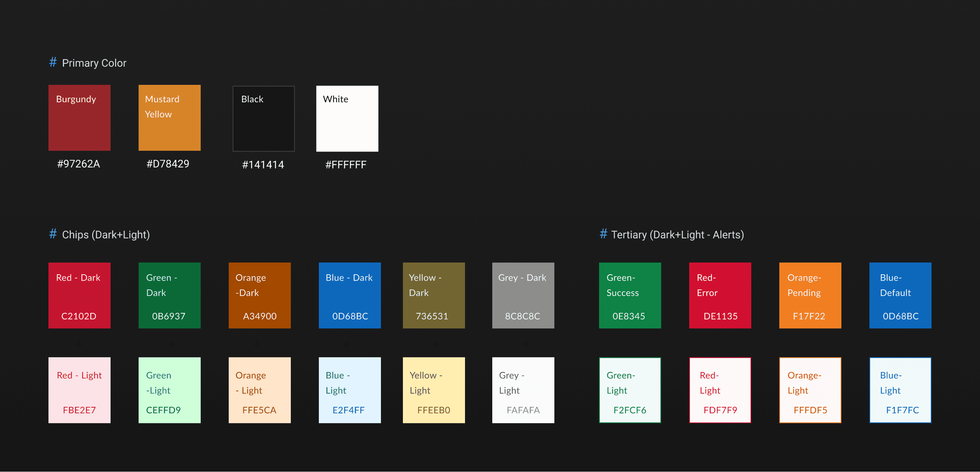Click the Burgundy color swatch
The image size is (980, 472).
tap(79, 117)
